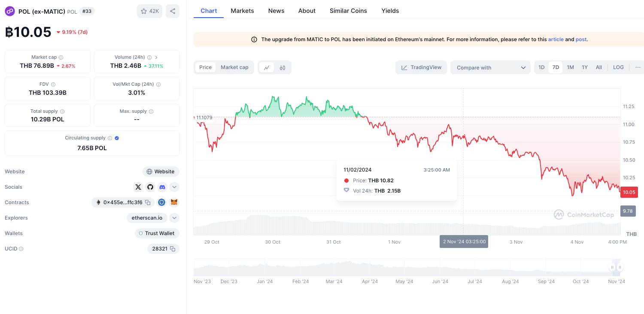Screen dimensions: 644x314
Task: Click the share icon button
Action: click(173, 11)
